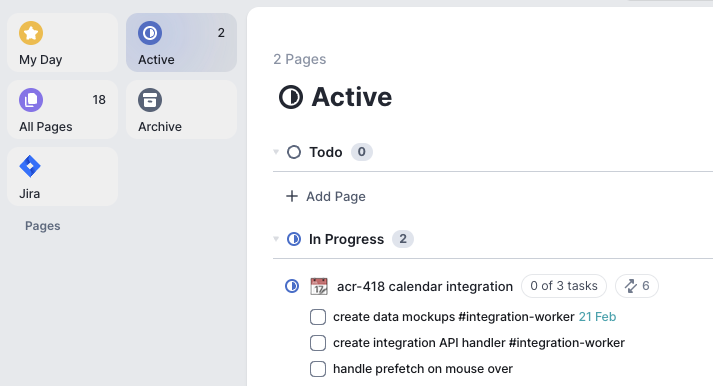Open the Jira integration icon
Viewport: 713px width, 386px height.
(x=30, y=166)
